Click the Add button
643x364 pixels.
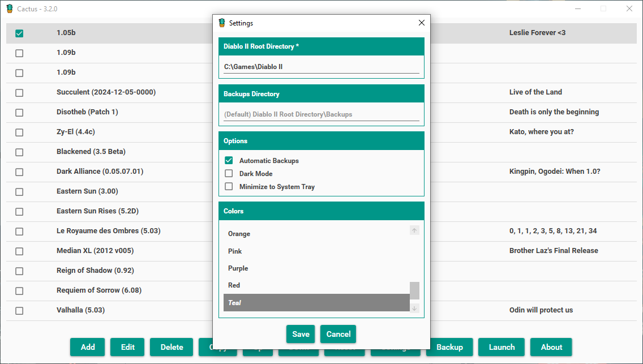(x=87, y=347)
